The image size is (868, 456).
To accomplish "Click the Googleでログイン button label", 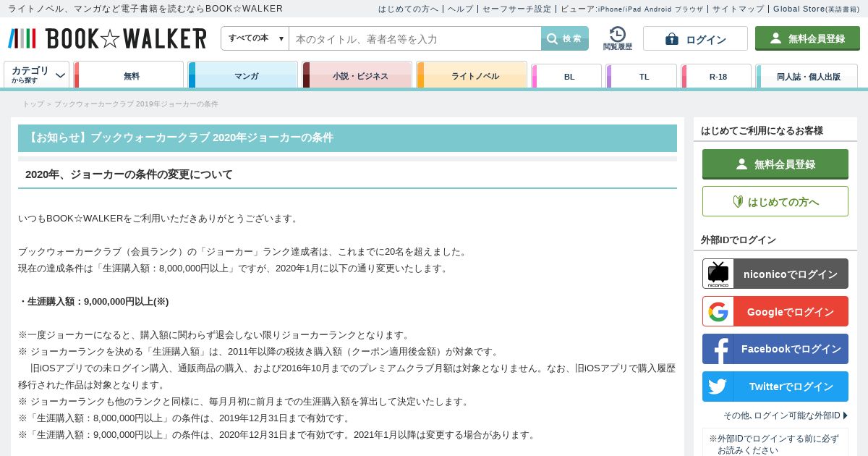I will [x=791, y=312].
